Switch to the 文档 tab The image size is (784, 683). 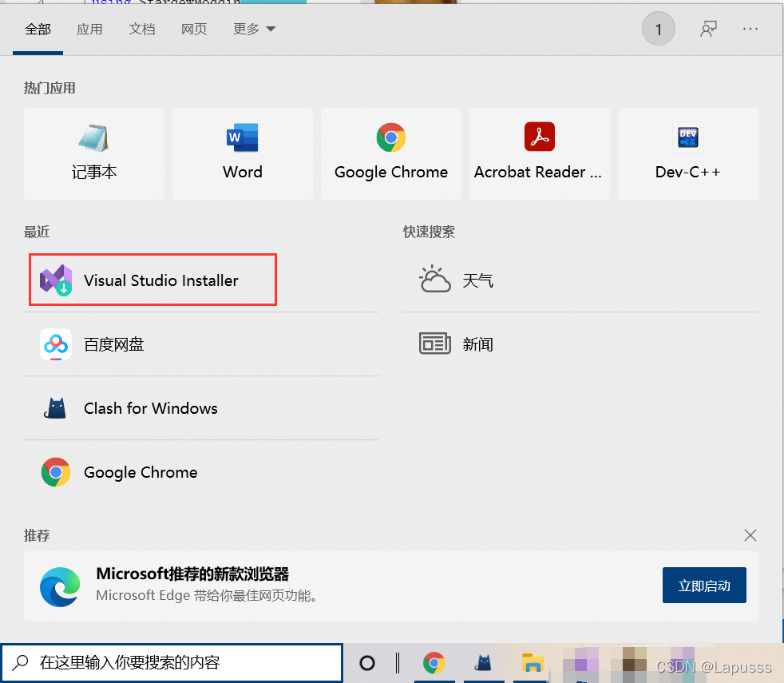pos(142,29)
